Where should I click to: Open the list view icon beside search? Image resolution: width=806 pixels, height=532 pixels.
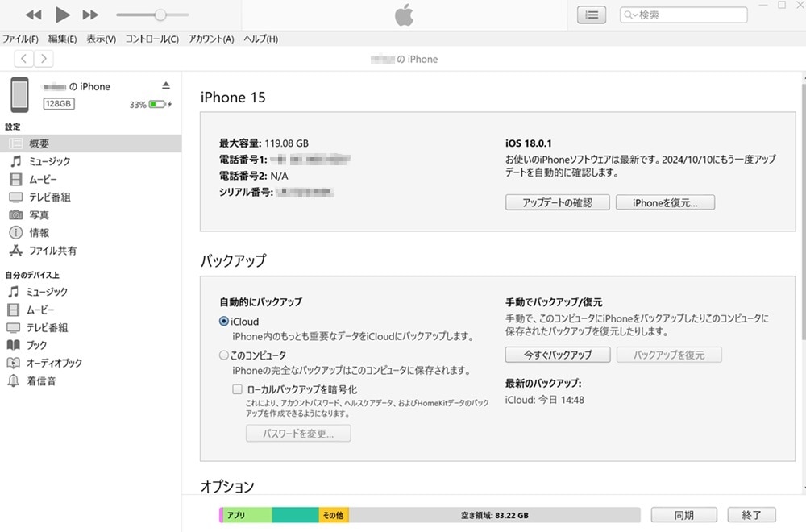pos(592,15)
